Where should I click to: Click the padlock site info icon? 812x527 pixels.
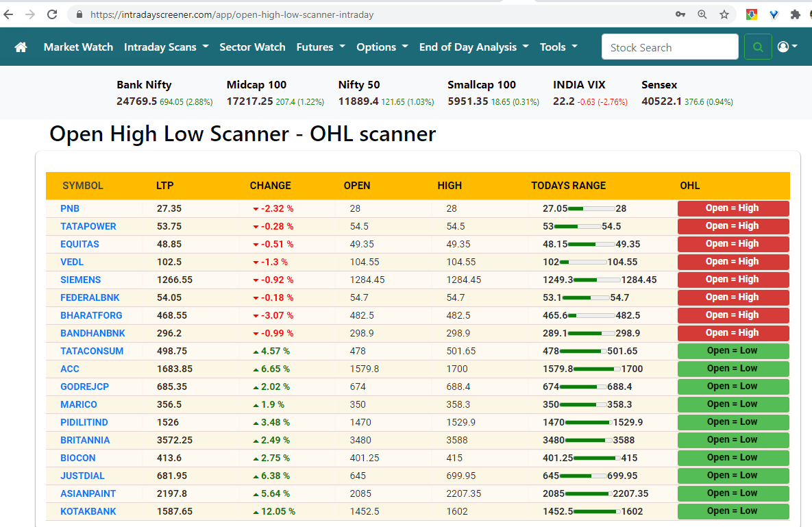point(79,14)
